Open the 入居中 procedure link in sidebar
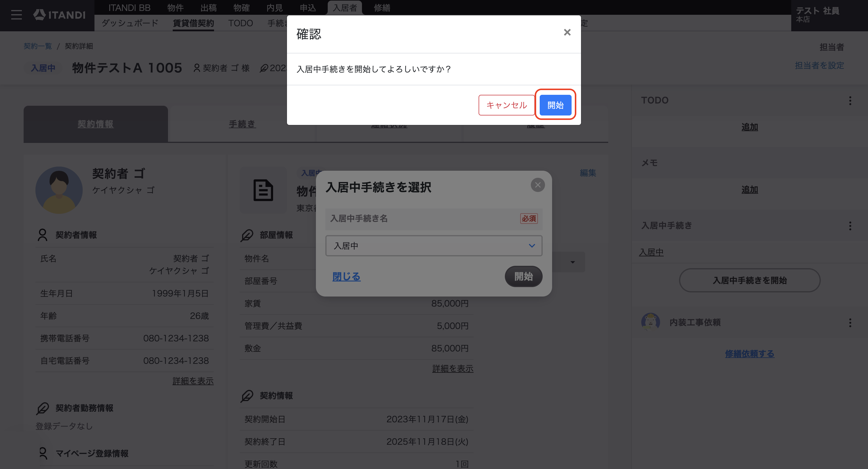 pos(651,252)
